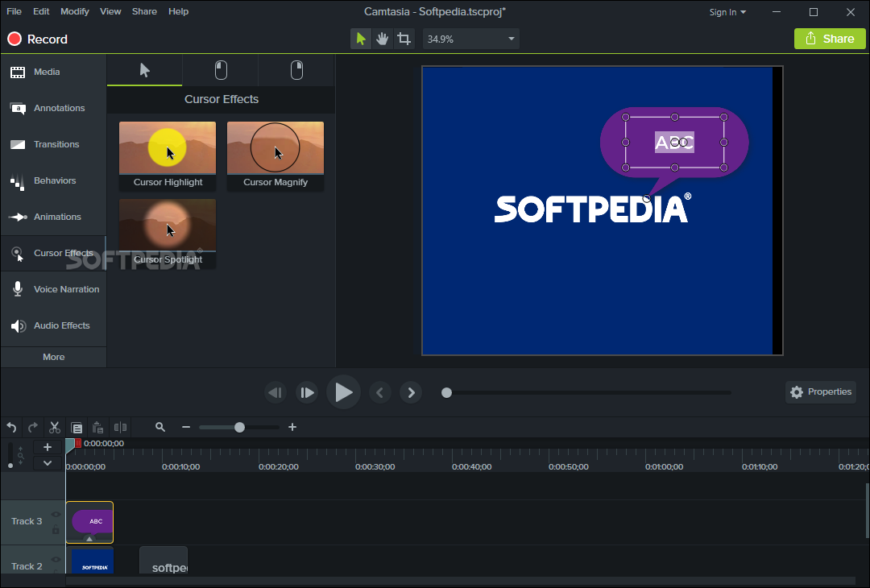Select the arrow Edit mode tool
The image size is (870, 588).
pyautogui.click(x=361, y=39)
